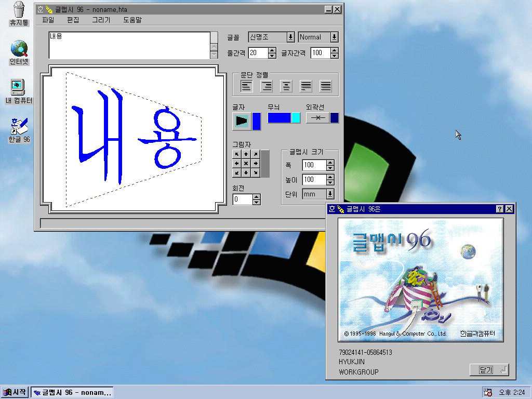This screenshot has width=532, height=399.
Task: Set shadow direction to upper-right
Action: 255,154
